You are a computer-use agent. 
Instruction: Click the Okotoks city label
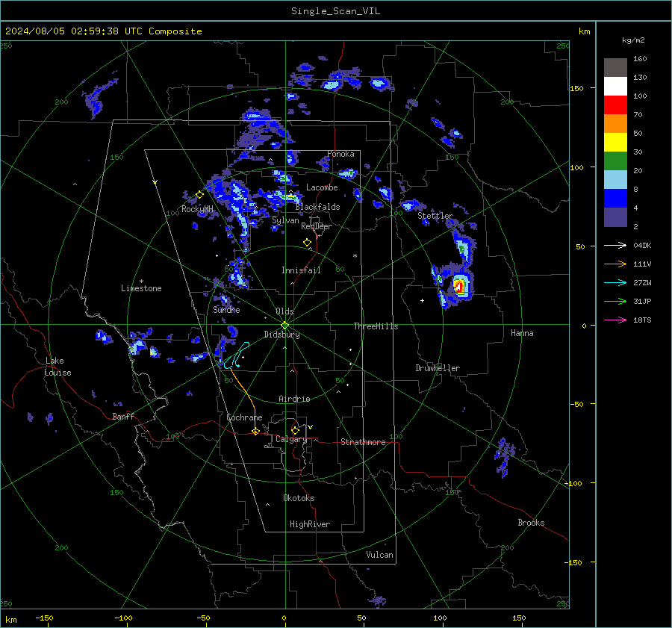(x=299, y=498)
